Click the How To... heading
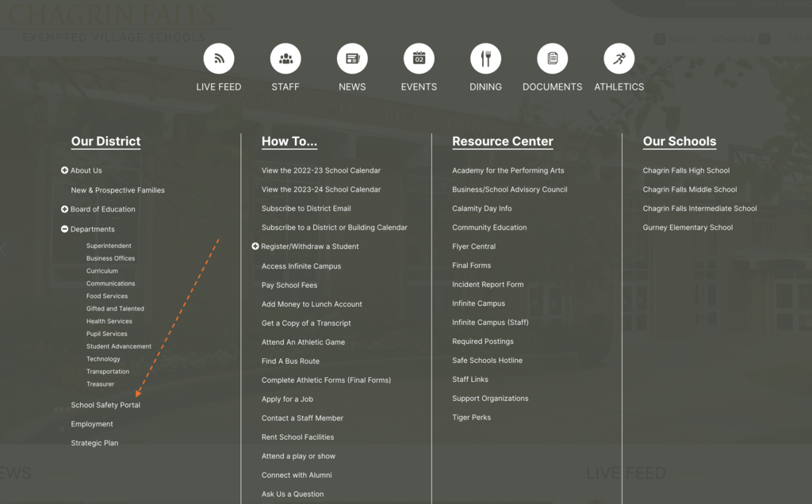The height and width of the screenshot is (504, 812). (x=289, y=141)
